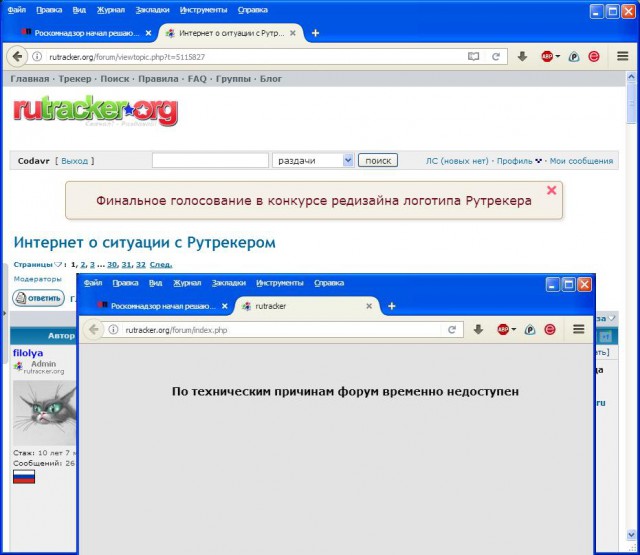Click the rutracker.org logo
This screenshot has height=555, width=640.
coord(96,111)
